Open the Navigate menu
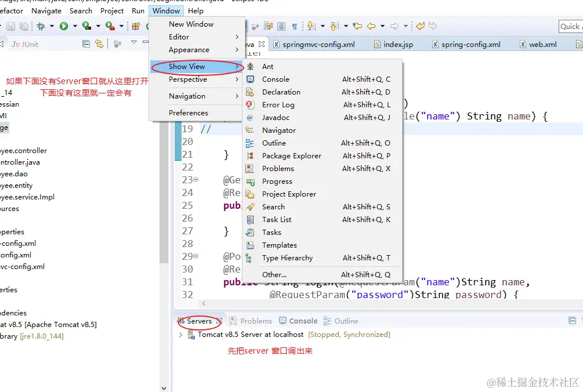Image resolution: width=583 pixels, height=392 pixels. (x=46, y=11)
